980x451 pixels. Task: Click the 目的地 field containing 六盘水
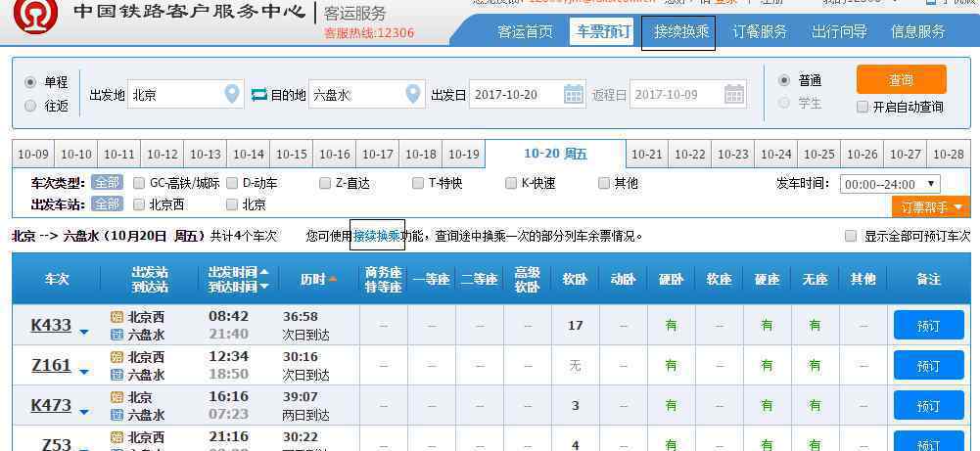click(367, 94)
